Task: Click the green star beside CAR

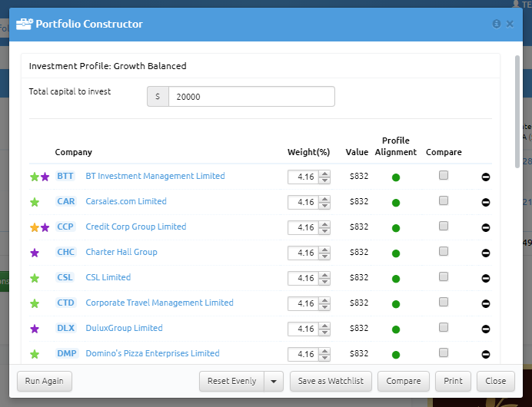Action: coord(35,202)
